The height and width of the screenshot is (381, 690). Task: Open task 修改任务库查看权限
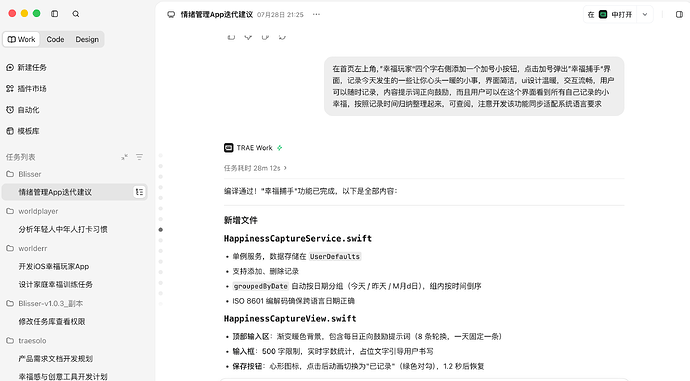52,321
